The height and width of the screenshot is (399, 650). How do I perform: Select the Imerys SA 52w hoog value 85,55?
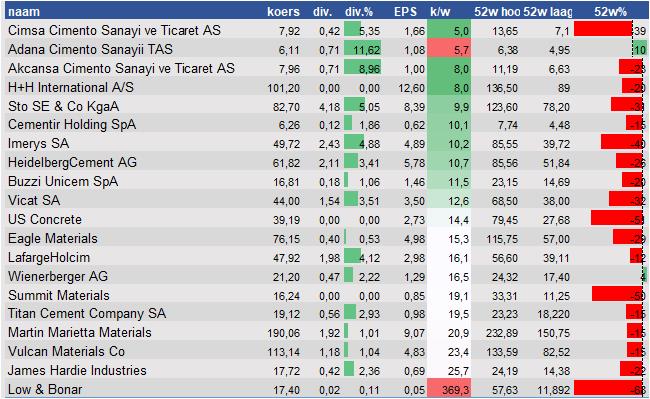pos(504,144)
